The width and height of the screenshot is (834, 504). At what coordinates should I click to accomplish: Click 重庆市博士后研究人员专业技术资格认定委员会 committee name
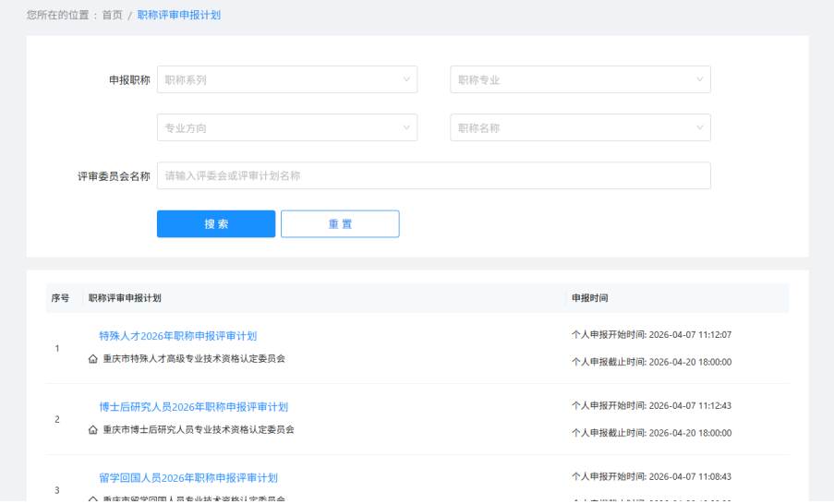pos(199,430)
